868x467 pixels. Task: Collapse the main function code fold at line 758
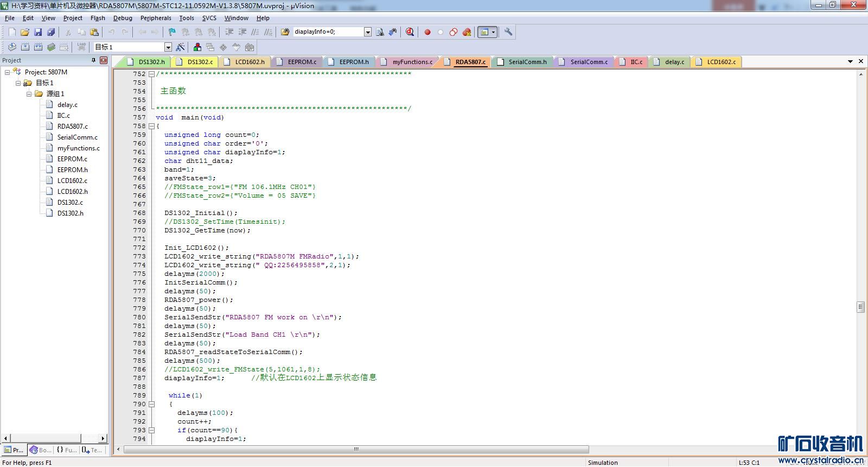151,126
